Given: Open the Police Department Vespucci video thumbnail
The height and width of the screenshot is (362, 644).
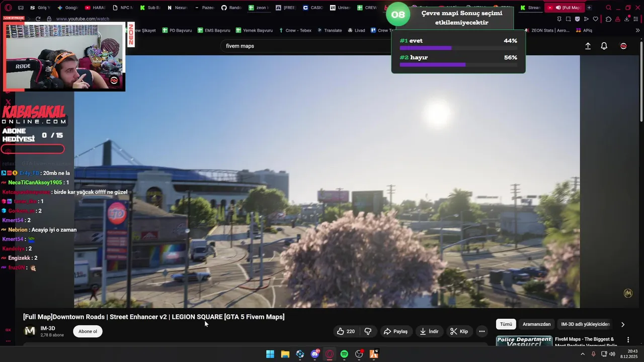Looking at the screenshot, I should point(524,341).
